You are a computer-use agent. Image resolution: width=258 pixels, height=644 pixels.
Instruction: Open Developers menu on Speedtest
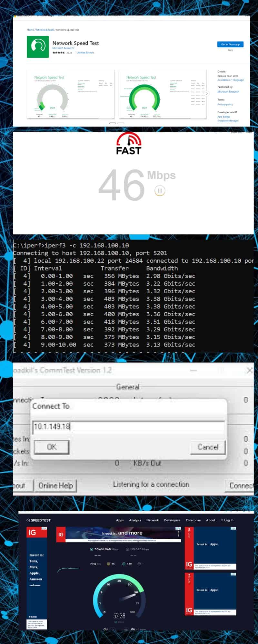click(x=172, y=520)
